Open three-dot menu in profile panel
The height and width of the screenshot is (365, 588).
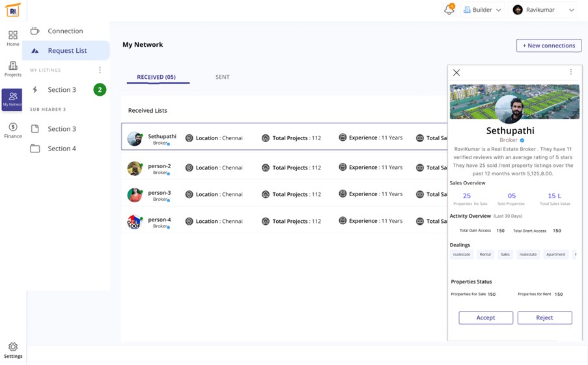tap(571, 72)
